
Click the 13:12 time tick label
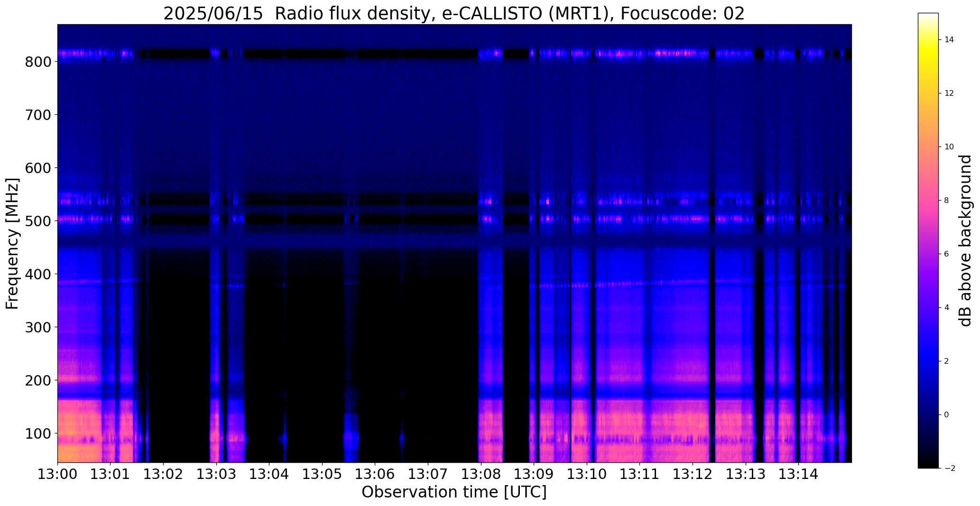(x=693, y=475)
